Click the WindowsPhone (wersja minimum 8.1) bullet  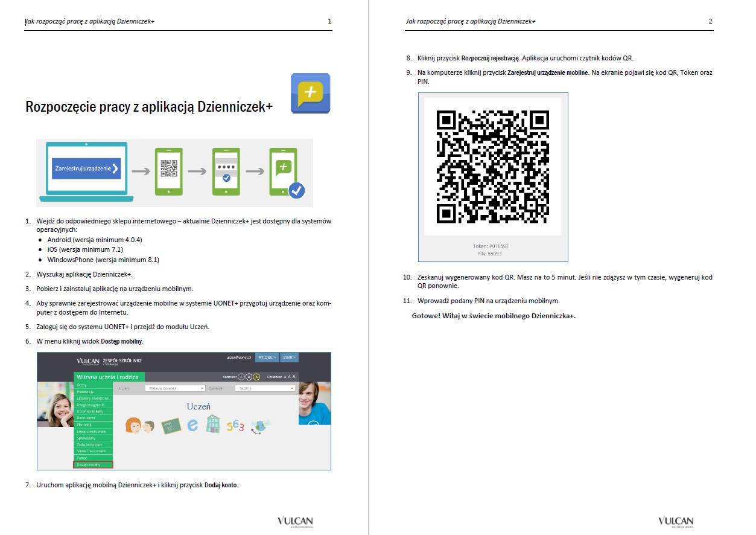click(103, 260)
